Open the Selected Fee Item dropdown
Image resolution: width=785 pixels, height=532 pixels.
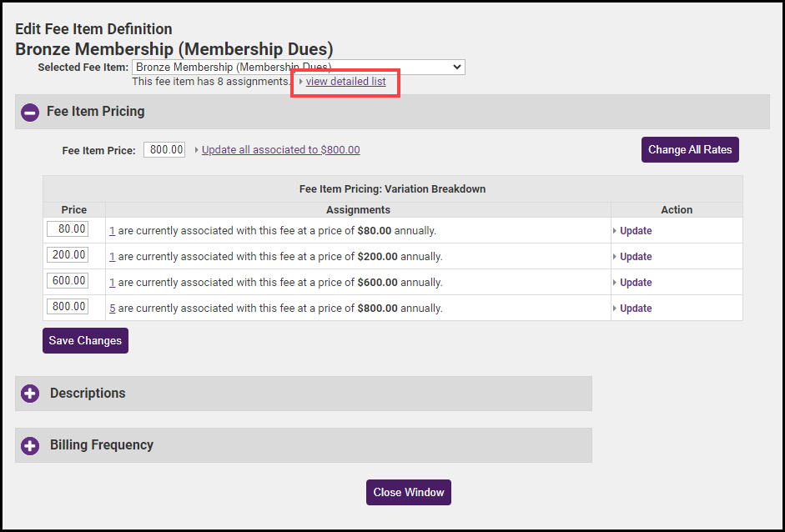pos(298,67)
